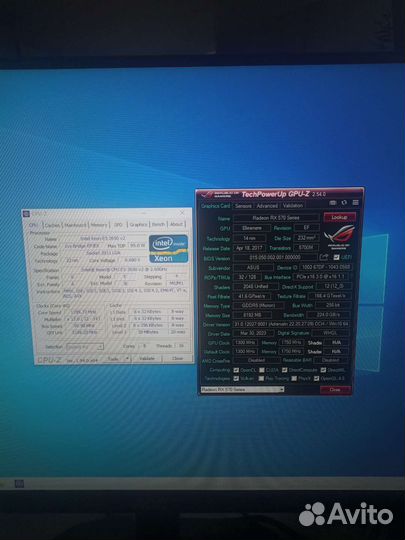The width and height of the screenshot is (405, 540).
Task: Click the ROG logo image in GPU-Z
Action: tap(339, 237)
